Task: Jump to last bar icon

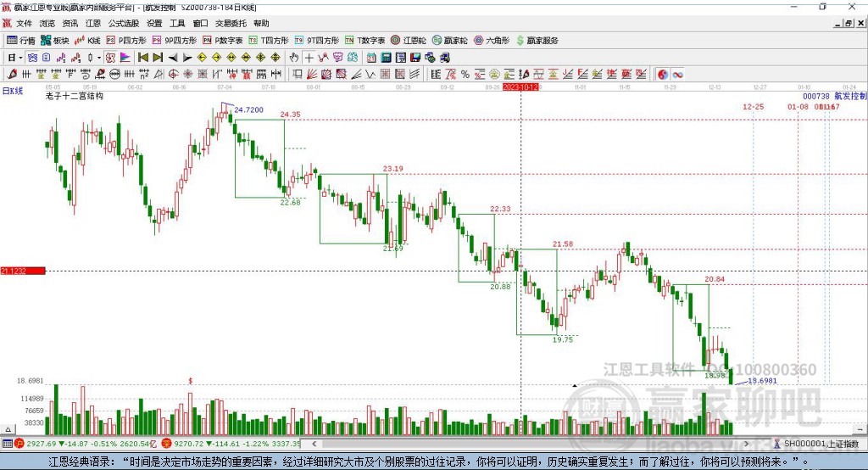Action: click(158, 58)
